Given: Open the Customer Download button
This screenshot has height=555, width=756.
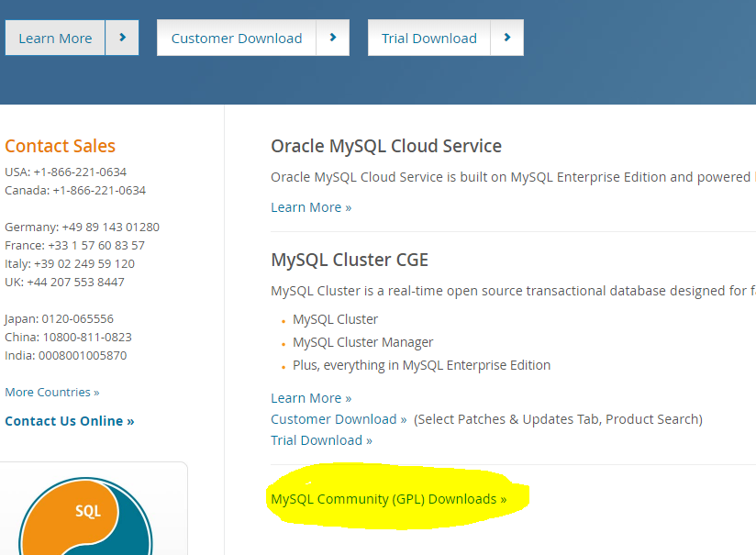Looking at the screenshot, I should [x=237, y=38].
